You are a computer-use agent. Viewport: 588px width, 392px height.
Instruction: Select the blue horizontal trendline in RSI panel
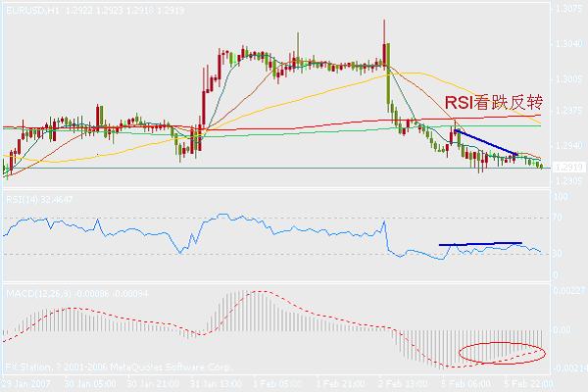pyautogui.click(x=480, y=244)
